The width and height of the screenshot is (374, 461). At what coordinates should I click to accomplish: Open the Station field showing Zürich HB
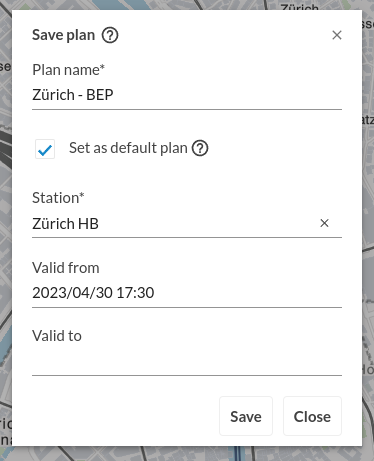[173, 224]
